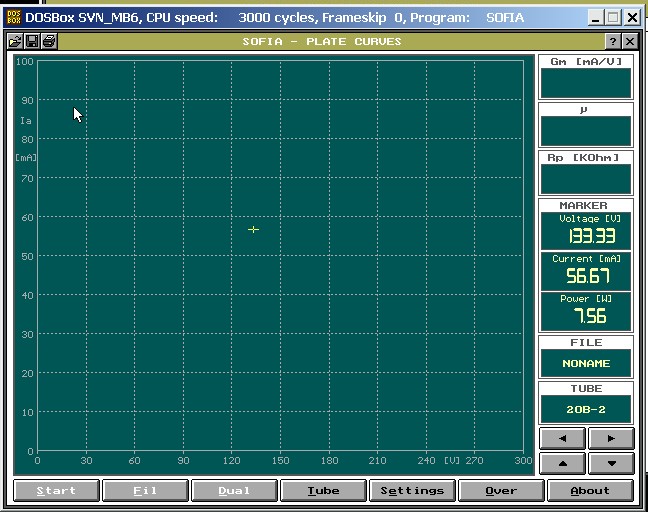The height and width of the screenshot is (512, 648).
Task: Click the TUBE field showing 20B-2
Action: [586, 409]
